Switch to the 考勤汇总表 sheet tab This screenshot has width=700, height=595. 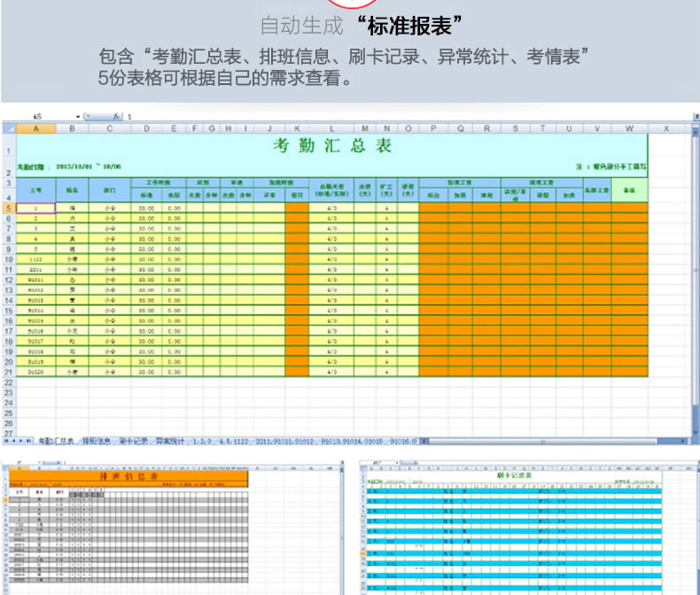[x=56, y=441]
